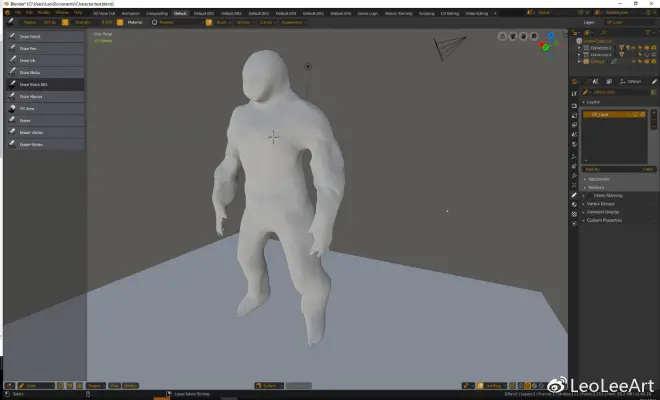This screenshot has width=660, height=400.
Task: Switch to the Compositing workspace tab
Action: pyautogui.click(x=157, y=13)
